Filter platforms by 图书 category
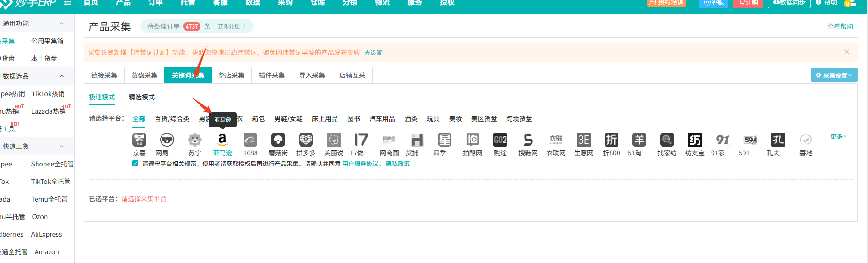 (x=354, y=119)
